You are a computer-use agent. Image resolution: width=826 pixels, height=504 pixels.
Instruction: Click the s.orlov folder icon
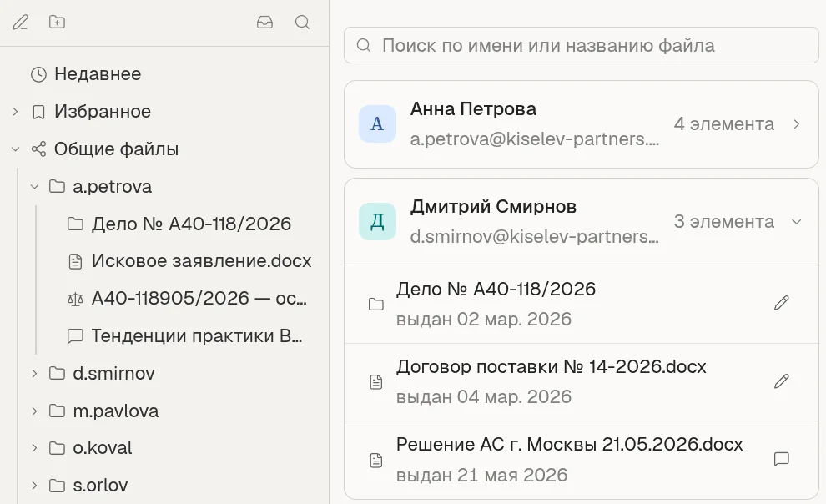(x=57, y=486)
